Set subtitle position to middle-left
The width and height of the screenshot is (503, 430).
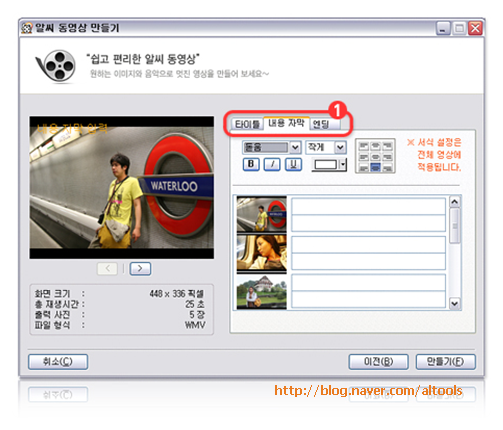[x=364, y=157]
